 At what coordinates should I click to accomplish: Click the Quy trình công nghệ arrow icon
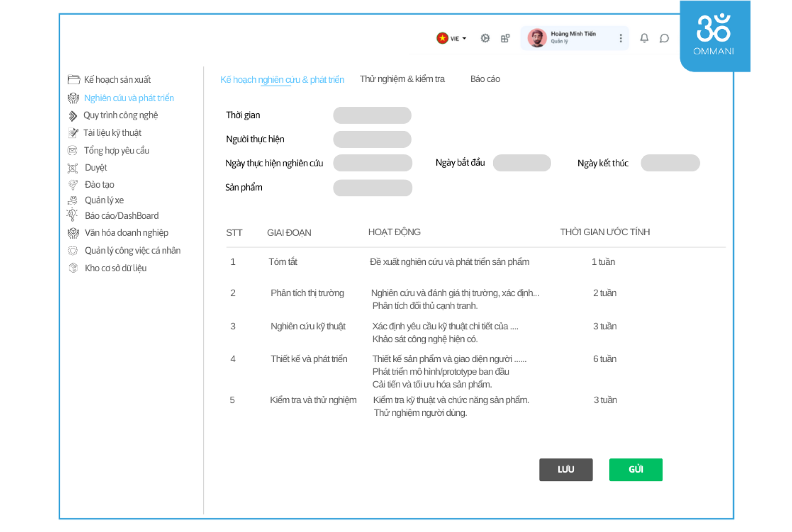pos(73,116)
